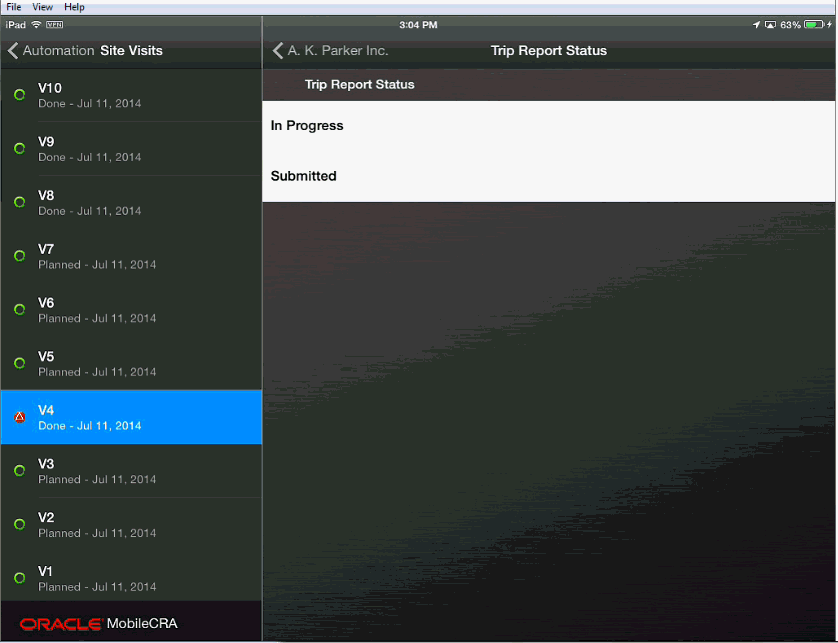Click 'Done - Jul 11, 2014' under V4
This screenshot has height=643, width=838.
pos(90,426)
